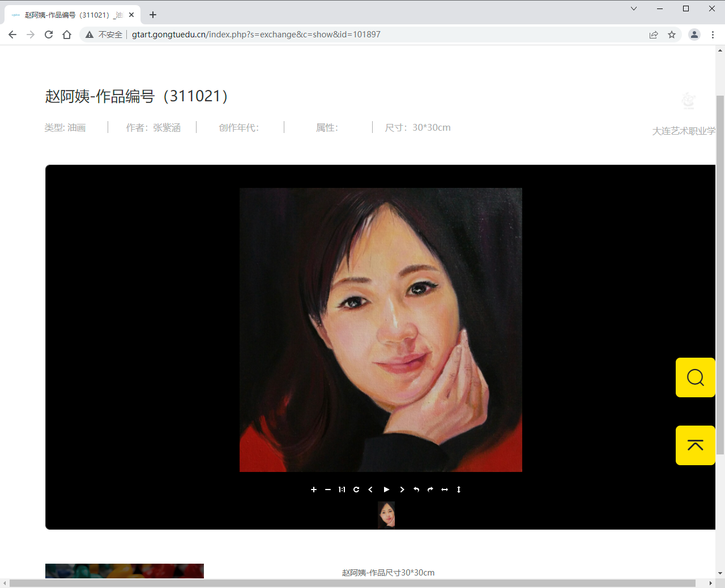Bookmark this page with the star
The width and height of the screenshot is (725, 588).
click(672, 35)
